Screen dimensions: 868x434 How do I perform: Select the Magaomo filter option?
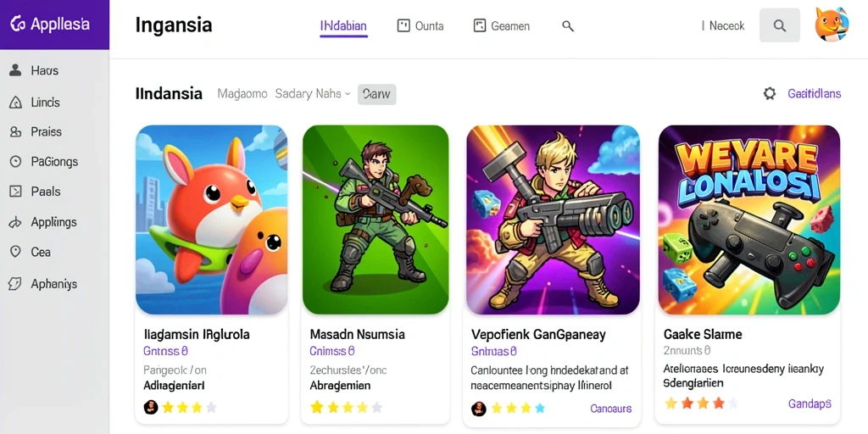pos(242,93)
